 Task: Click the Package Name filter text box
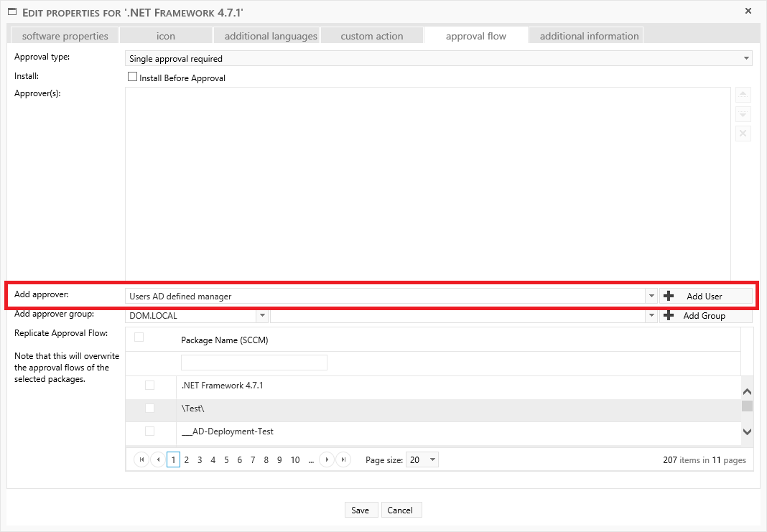(254, 363)
